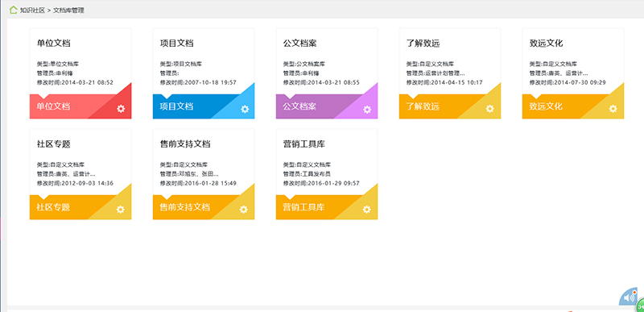Select the 公文档案 card title

299,44
